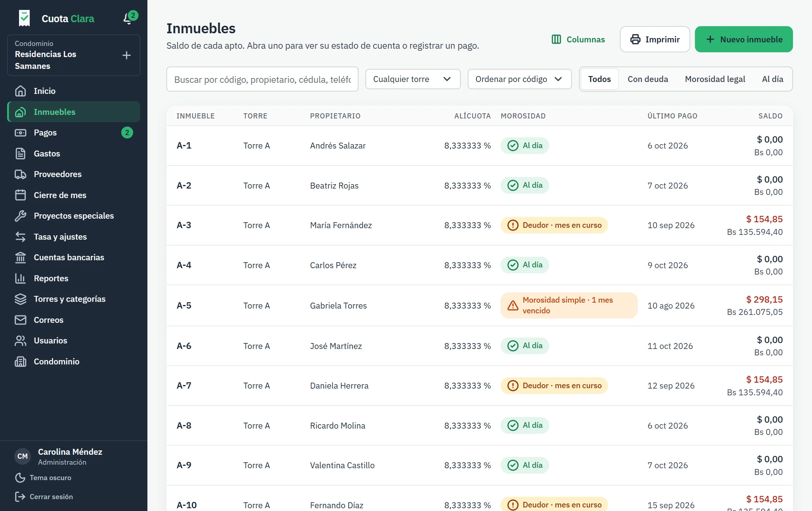The width and height of the screenshot is (812, 511).
Task: Open row A-5 Gabriela Torres
Action: click(480, 305)
